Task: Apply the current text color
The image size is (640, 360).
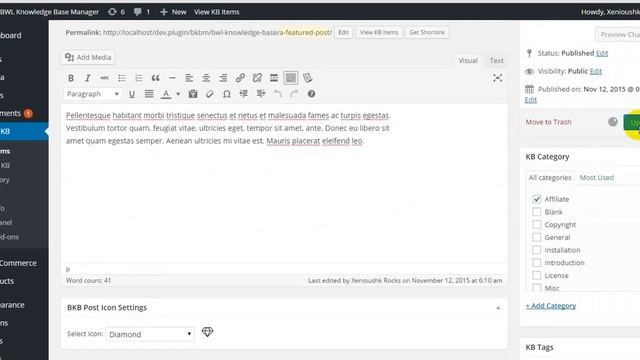Action: tap(166, 94)
